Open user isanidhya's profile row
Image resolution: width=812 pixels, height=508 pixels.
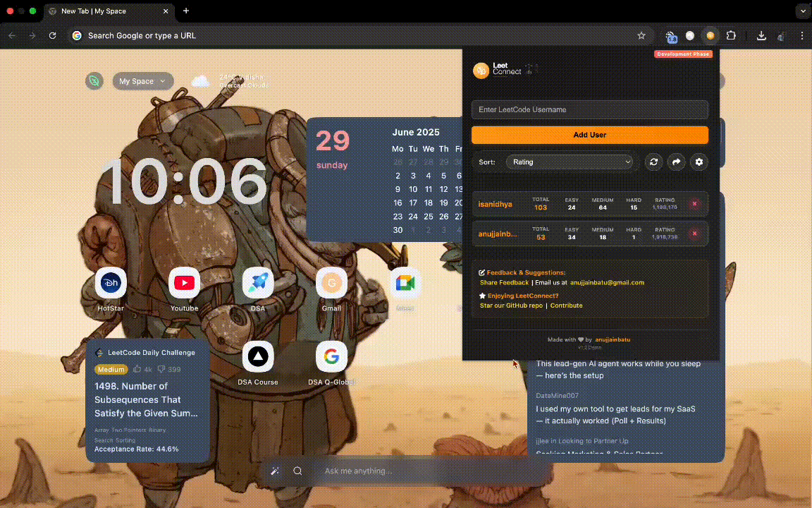coord(590,204)
